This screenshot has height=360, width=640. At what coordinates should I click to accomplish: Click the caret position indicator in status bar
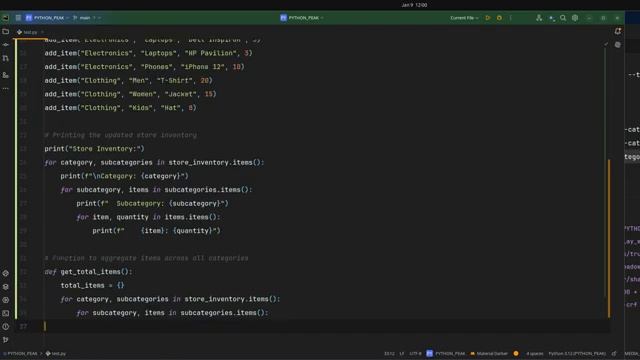[x=389, y=354]
